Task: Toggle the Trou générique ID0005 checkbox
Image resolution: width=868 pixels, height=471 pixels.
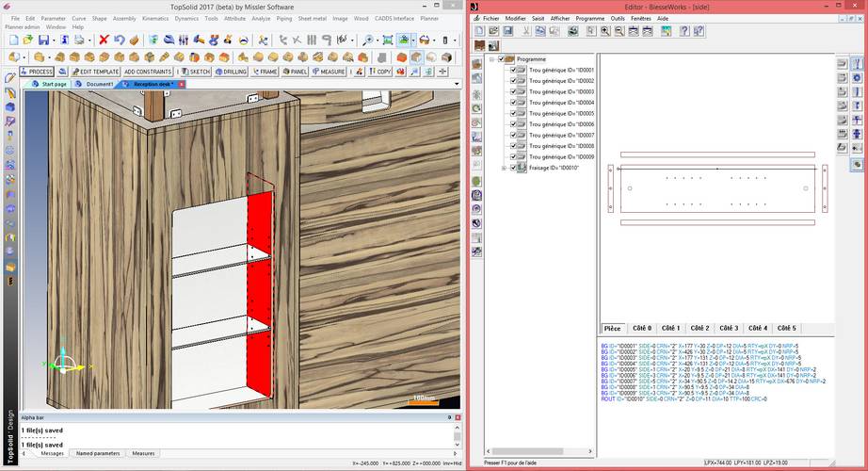Action: (x=513, y=114)
